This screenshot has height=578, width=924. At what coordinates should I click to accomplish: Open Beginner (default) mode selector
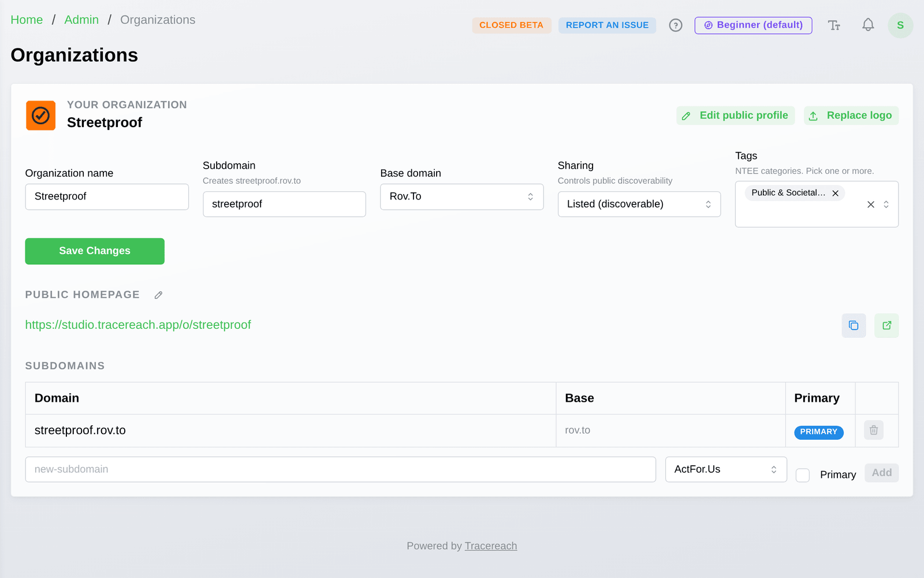point(753,25)
